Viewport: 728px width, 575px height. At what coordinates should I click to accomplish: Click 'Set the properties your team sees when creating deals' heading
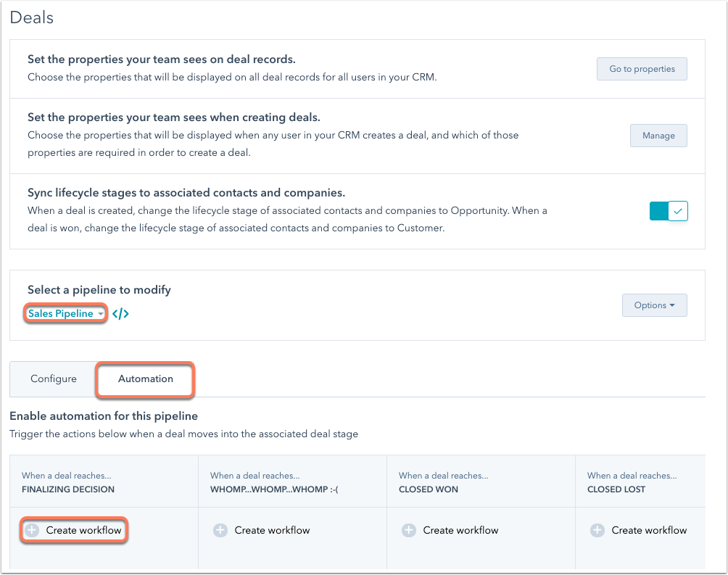tap(173, 117)
